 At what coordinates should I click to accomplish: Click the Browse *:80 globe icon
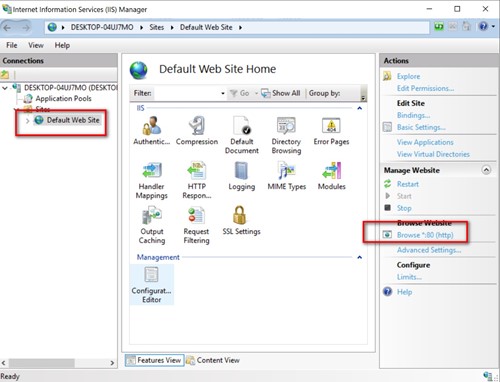[x=387, y=235]
